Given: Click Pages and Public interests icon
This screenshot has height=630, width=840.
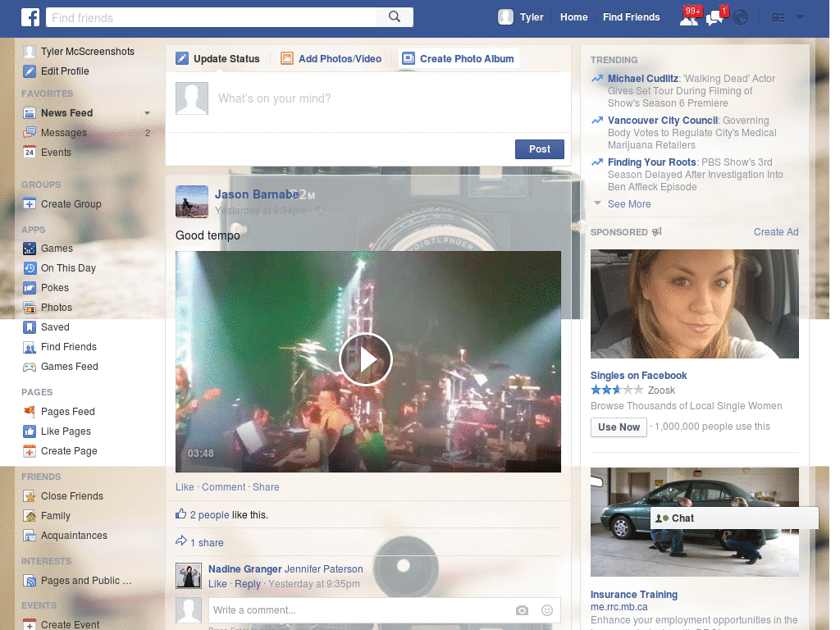Looking at the screenshot, I should pyautogui.click(x=30, y=581).
